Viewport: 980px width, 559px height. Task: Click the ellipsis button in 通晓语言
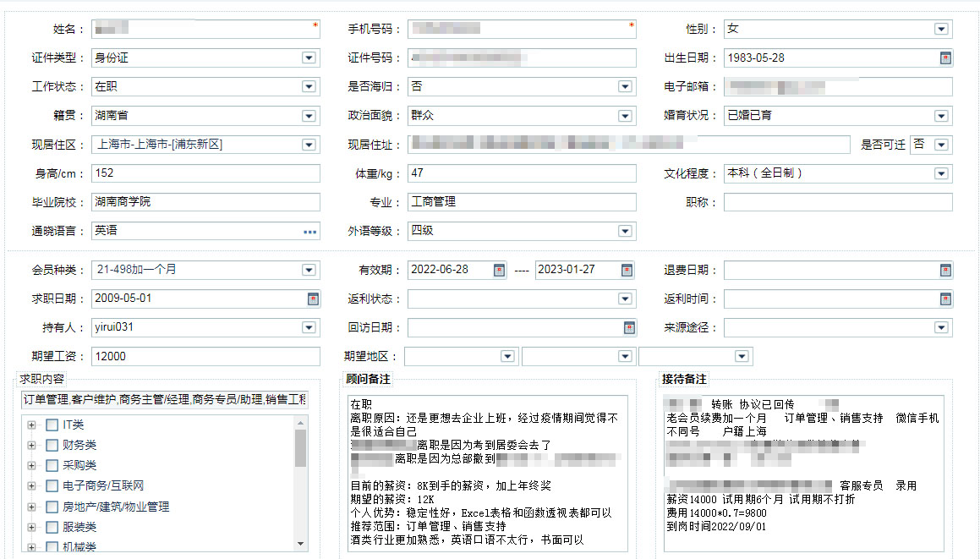[x=309, y=232]
